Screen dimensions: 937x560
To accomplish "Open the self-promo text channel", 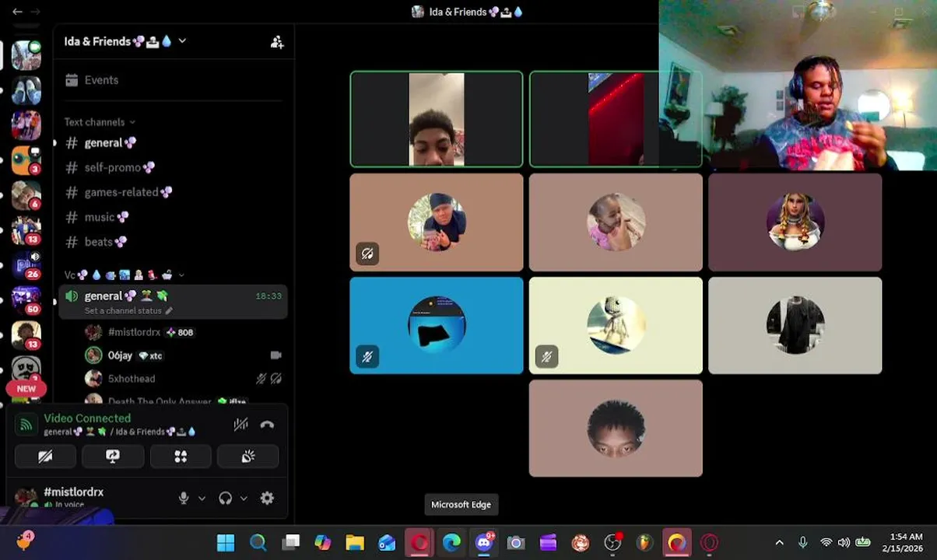I will (173, 167).
